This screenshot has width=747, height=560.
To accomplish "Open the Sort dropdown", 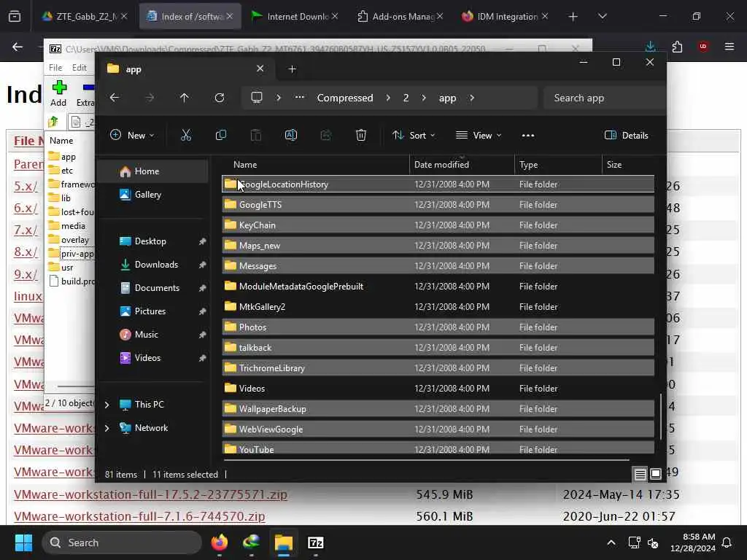I will pos(414,135).
